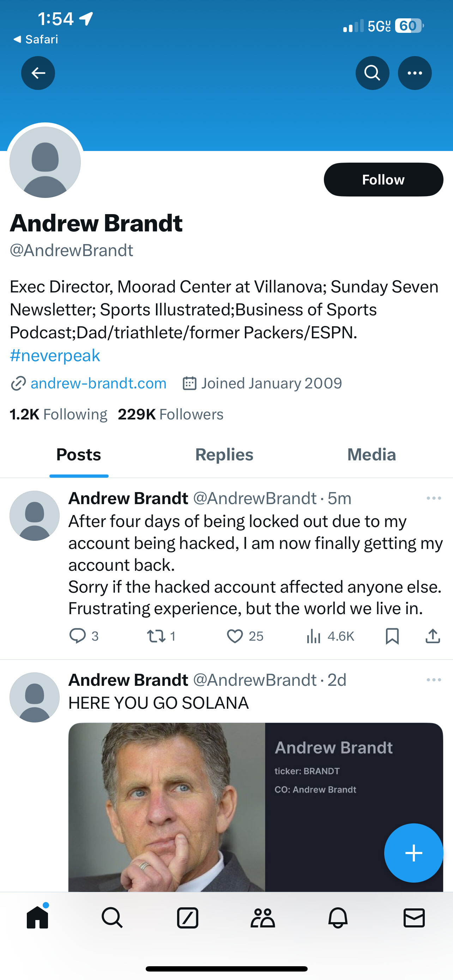
Task: Bookmark the hacked account post
Action: (392, 636)
